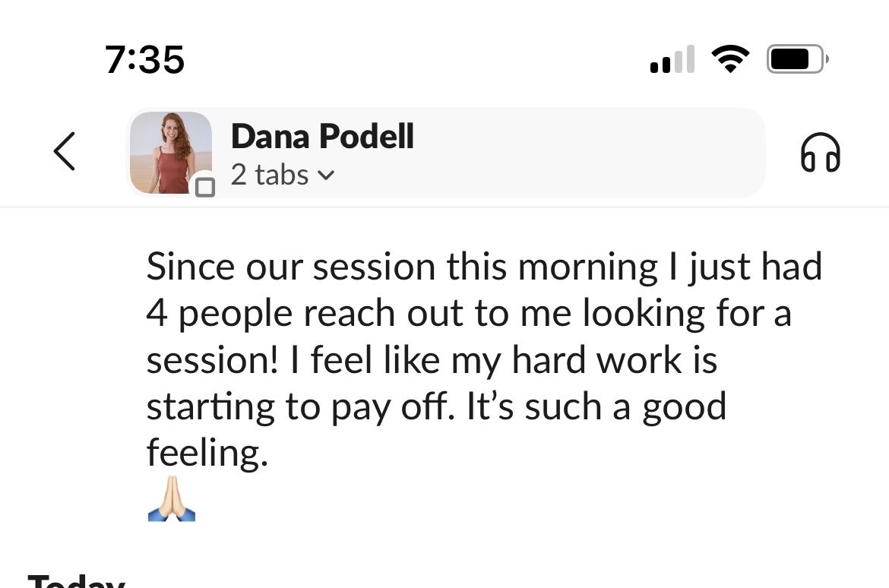Tap the cellular signal bars
This screenshot has height=588, width=889.
point(672,60)
